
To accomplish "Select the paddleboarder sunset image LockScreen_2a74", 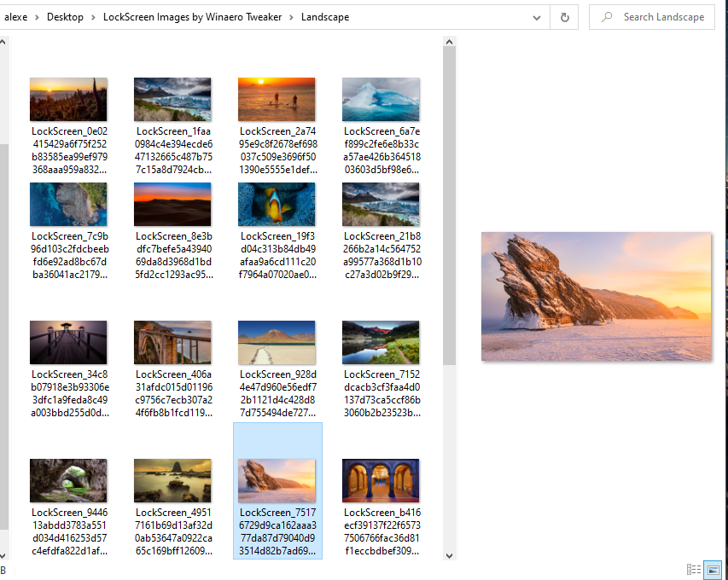I will point(277,98).
